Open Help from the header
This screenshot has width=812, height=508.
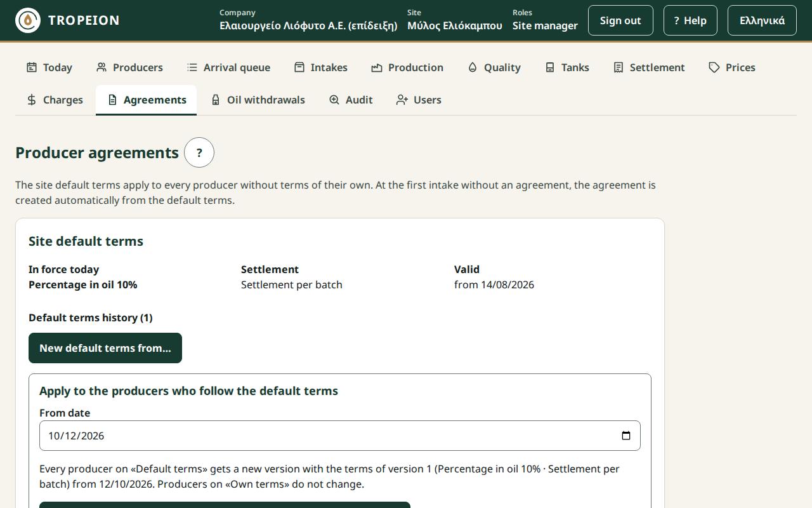coord(690,20)
